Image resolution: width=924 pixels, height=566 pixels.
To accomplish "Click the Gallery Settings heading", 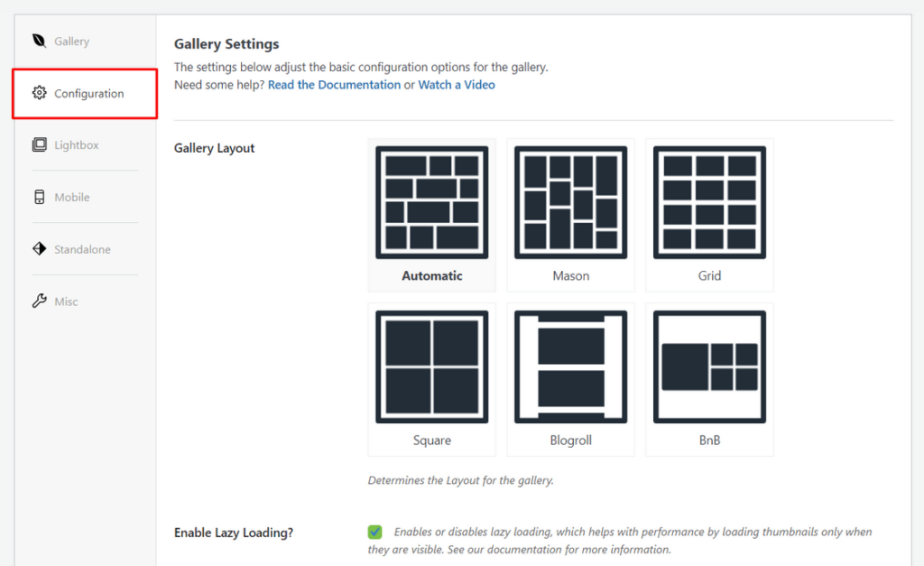I will [226, 43].
